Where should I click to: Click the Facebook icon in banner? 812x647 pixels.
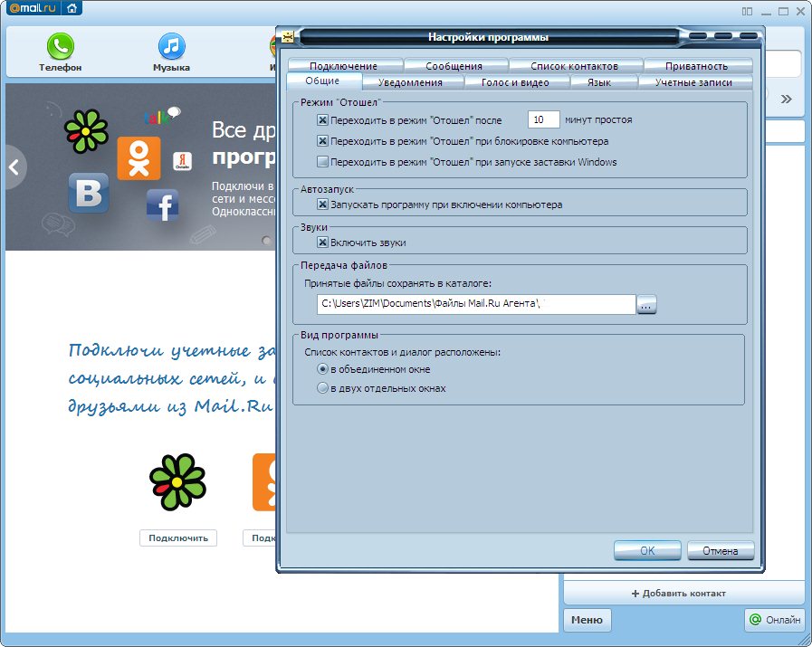(163, 205)
